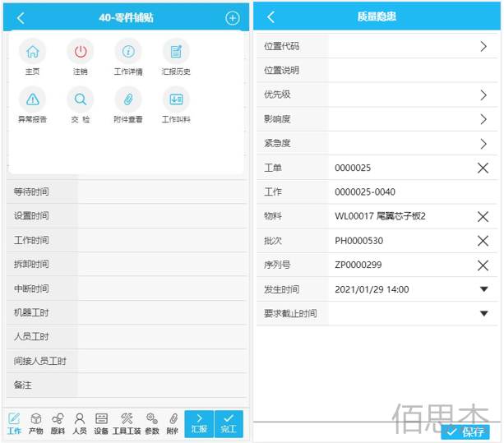Click the 工作时间 input field

(x=162, y=240)
